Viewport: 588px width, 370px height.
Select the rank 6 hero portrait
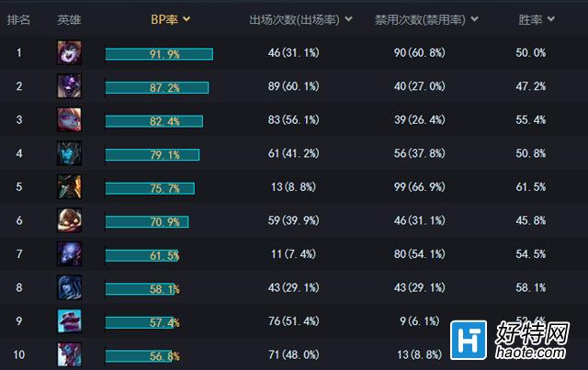[70, 220]
